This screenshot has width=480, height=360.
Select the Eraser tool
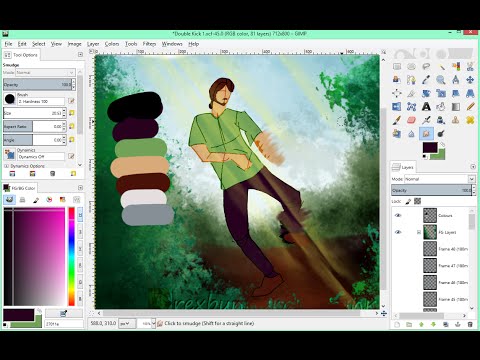point(412,120)
